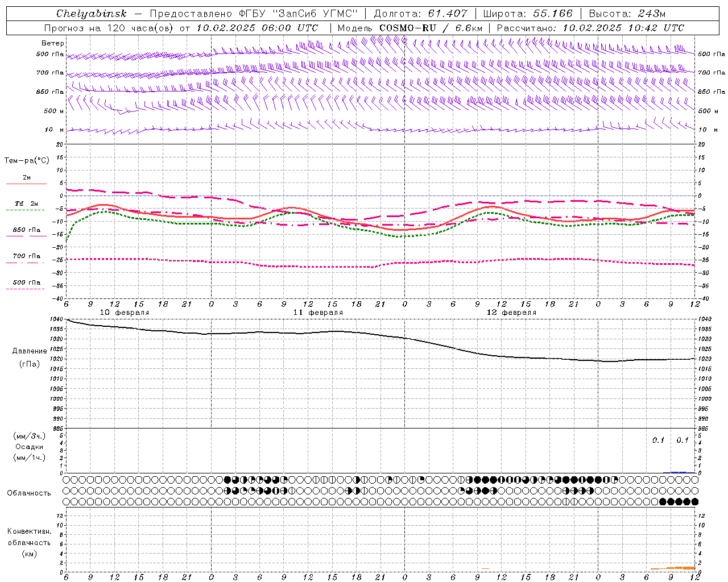The image size is (728, 582).
Task: Click the "Прогноз на 120 часа(ов)" forecast text
Action: point(110,28)
